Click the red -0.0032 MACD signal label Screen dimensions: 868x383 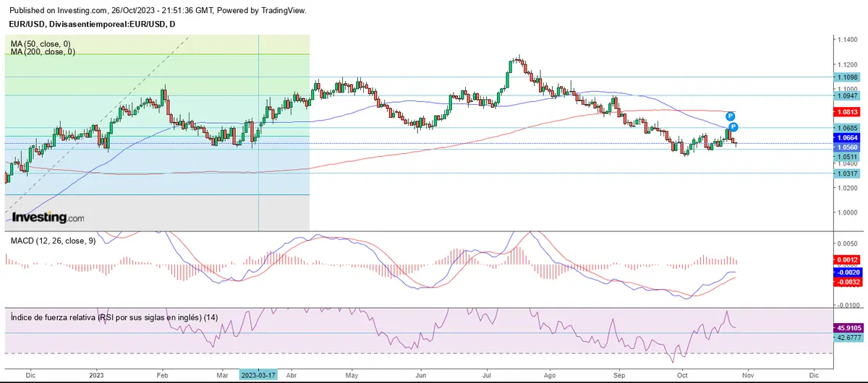[x=847, y=283]
